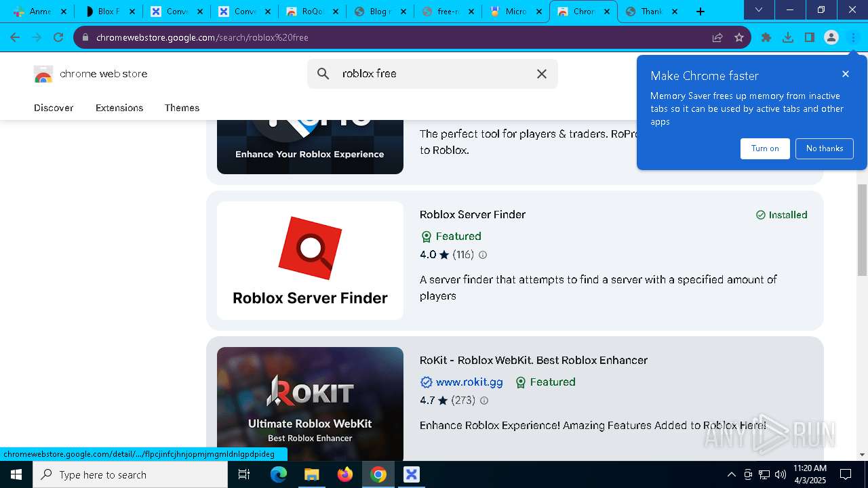Switch to the Discover tab
This screenshot has width=868, height=488.
click(54, 108)
